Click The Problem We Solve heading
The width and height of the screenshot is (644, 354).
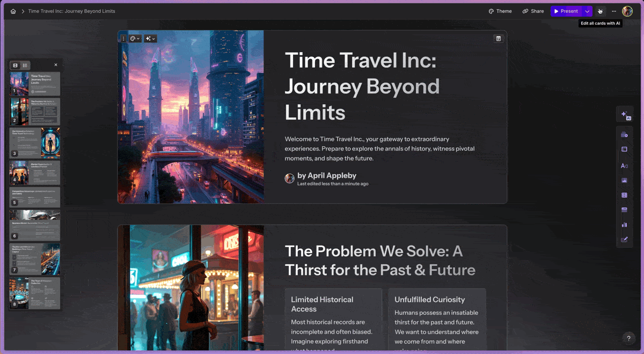(380, 261)
